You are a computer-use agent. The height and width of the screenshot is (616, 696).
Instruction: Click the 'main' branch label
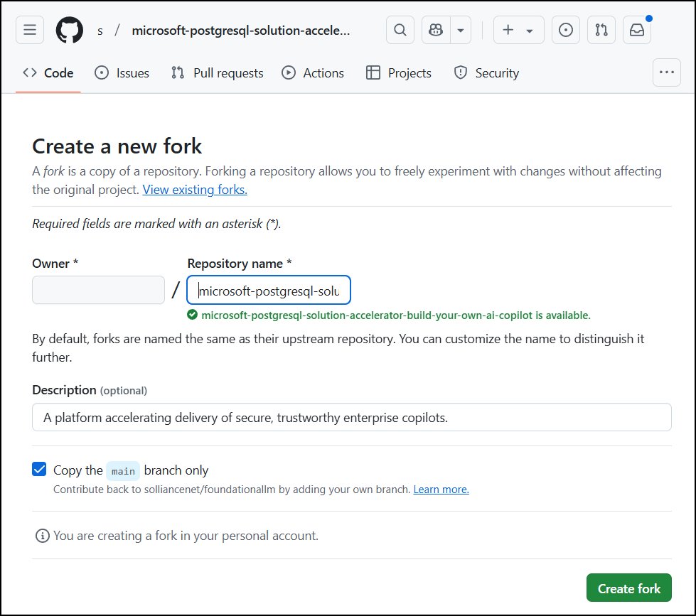click(123, 470)
